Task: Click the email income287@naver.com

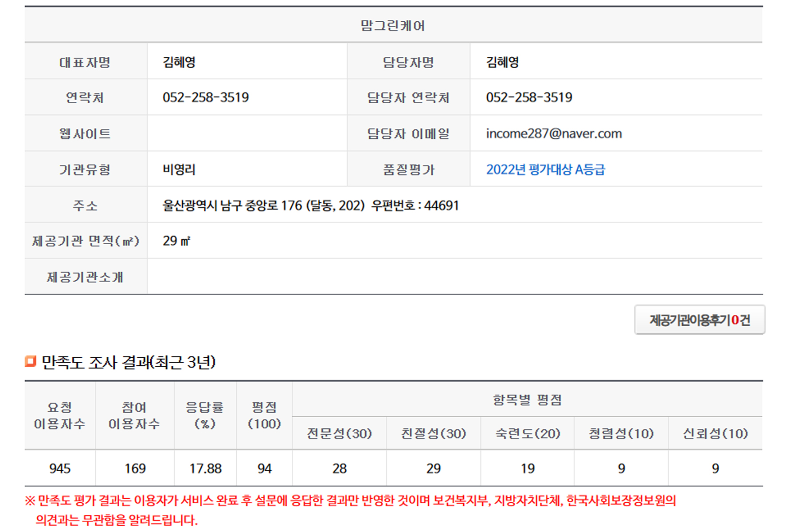Action: [x=553, y=133]
